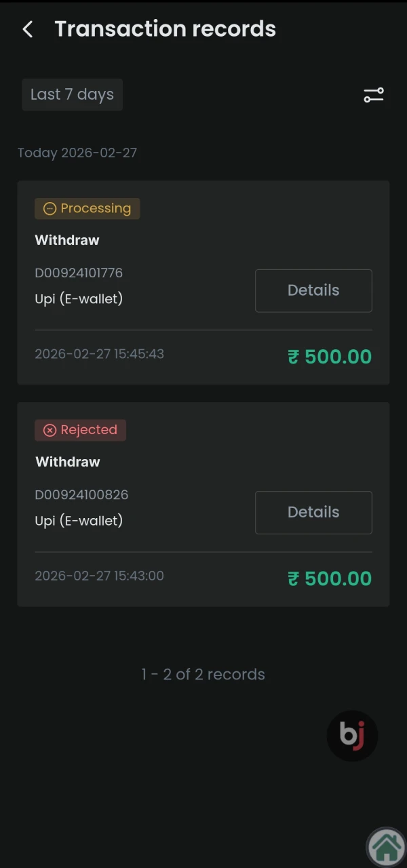Screen dimensions: 407x868
Task: Tap Details on the Processing withdrawal
Action: [313, 290]
